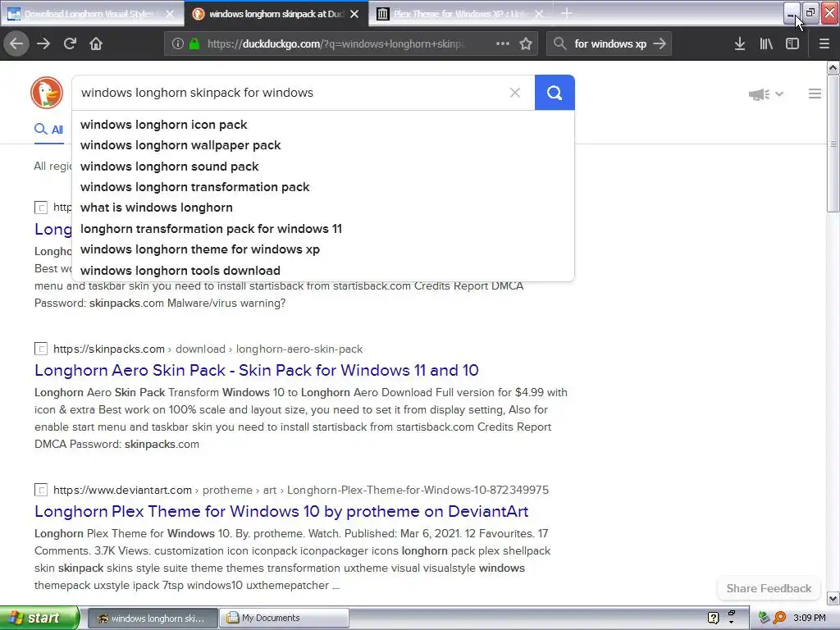Screen dimensions: 840x630
Task: Click the taskbar clock showing 3:09 PM
Action: 810,618
